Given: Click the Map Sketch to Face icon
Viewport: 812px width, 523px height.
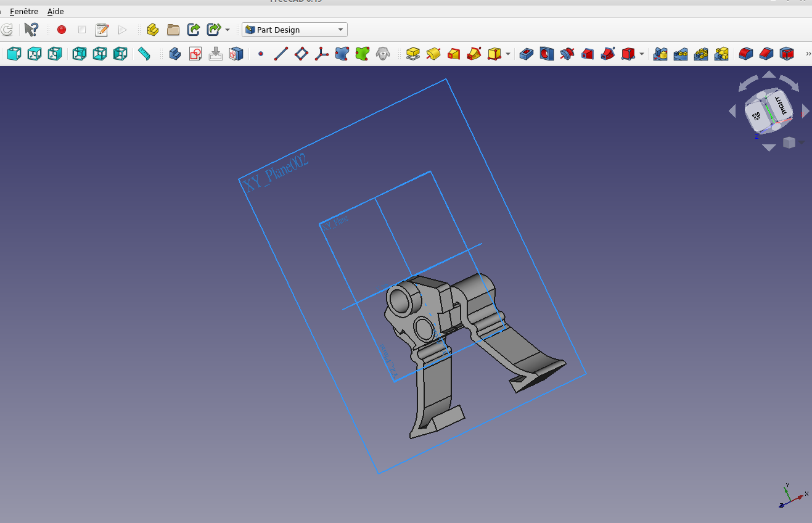Looking at the screenshot, I should [x=236, y=54].
